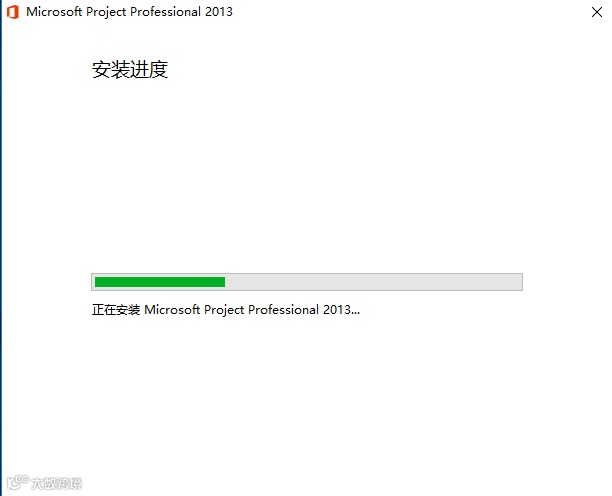Click blank white area between heading and progress bar
This screenshot has height=496, width=612.
click(x=306, y=176)
